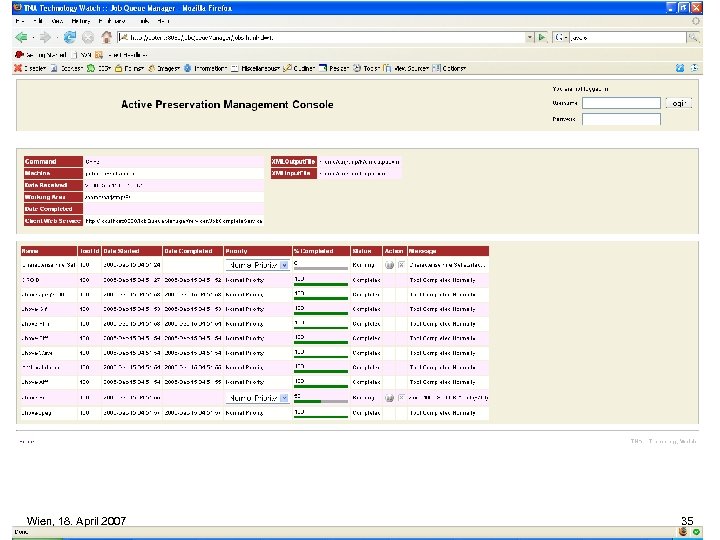
Task: Click the Stop loading icon
Action: click(x=87, y=37)
